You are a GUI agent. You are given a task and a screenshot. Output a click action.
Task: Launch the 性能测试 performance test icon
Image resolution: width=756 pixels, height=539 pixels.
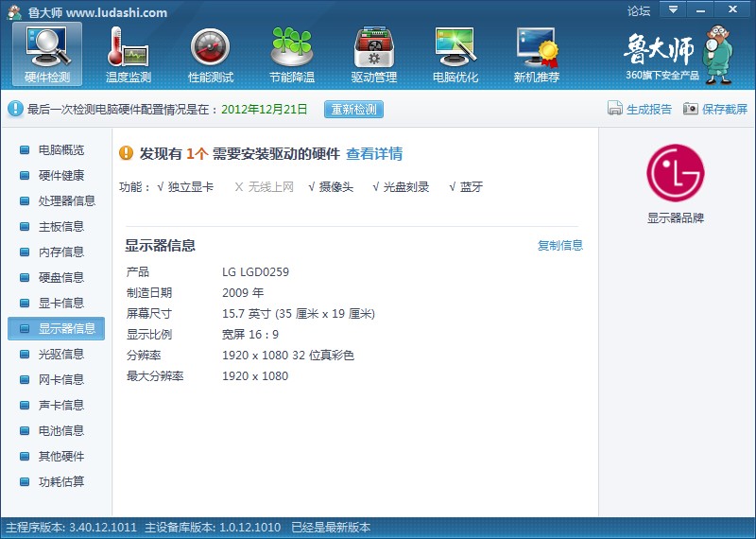(x=210, y=46)
